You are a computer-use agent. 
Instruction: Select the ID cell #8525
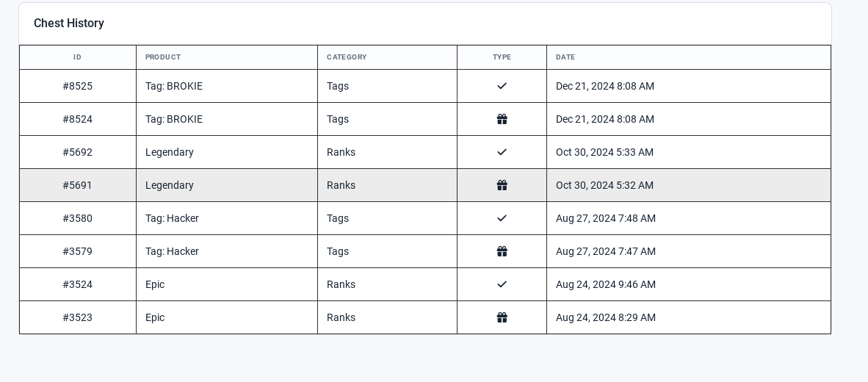coord(78,86)
